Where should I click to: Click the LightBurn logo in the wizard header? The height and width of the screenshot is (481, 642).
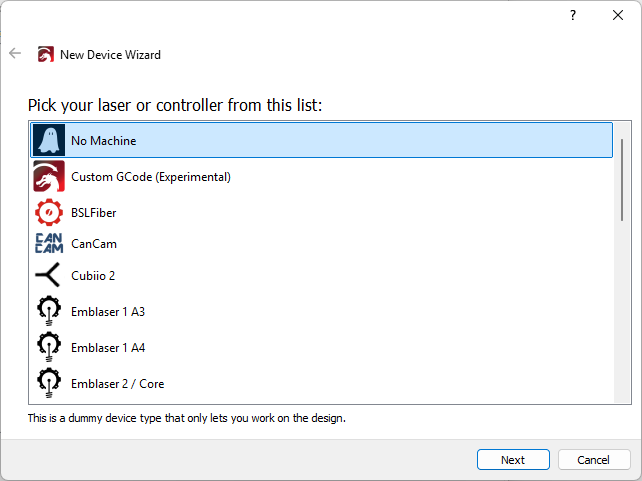pos(46,55)
